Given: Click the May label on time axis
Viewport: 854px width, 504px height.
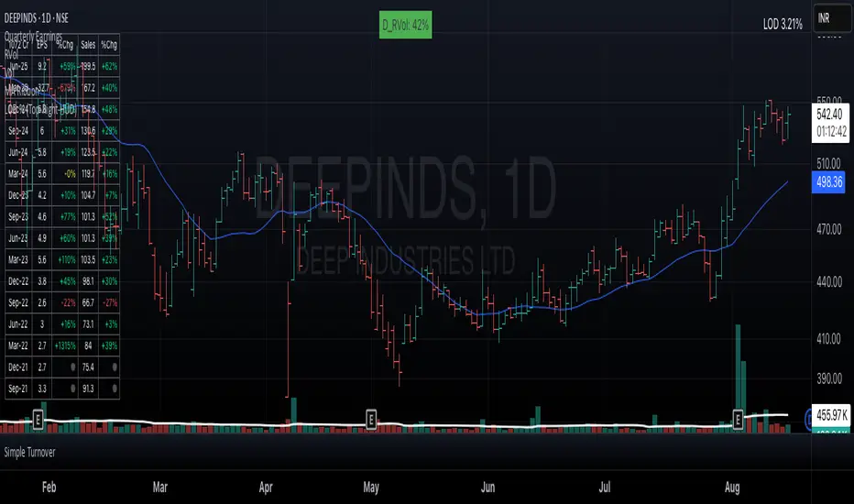Looking at the screenshot, I should [x=371, y=488].
